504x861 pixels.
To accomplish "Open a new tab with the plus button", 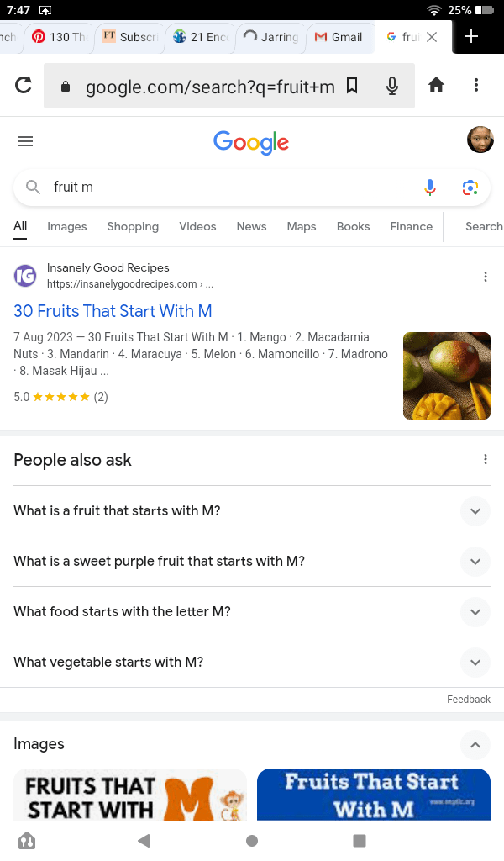I will (x=471, y=37).
